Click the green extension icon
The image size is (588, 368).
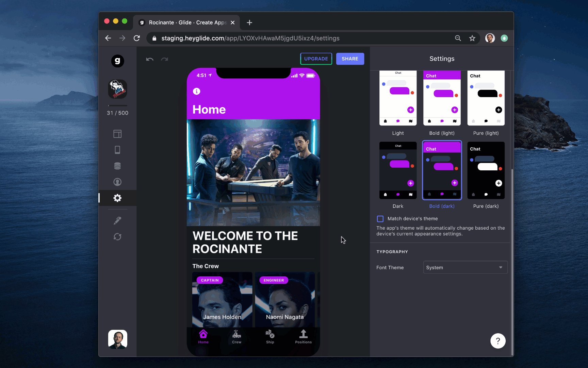[x=504, y=38]
